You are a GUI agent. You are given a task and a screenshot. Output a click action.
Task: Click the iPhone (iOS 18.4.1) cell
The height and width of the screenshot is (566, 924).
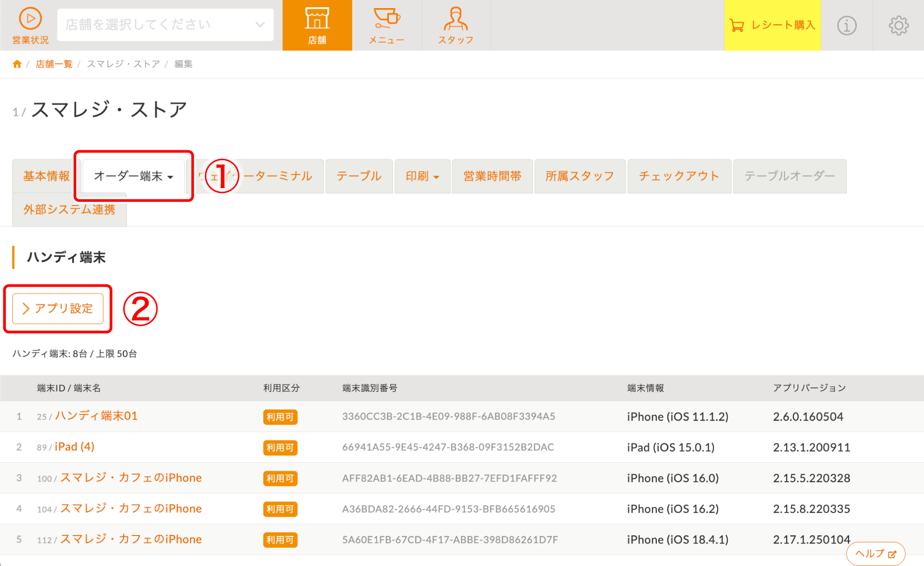678,540
